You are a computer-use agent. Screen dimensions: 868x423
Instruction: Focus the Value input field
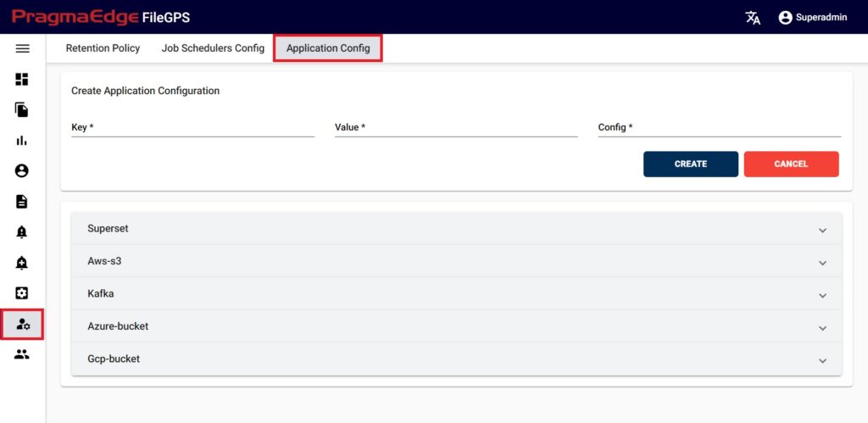pos(456,127)
